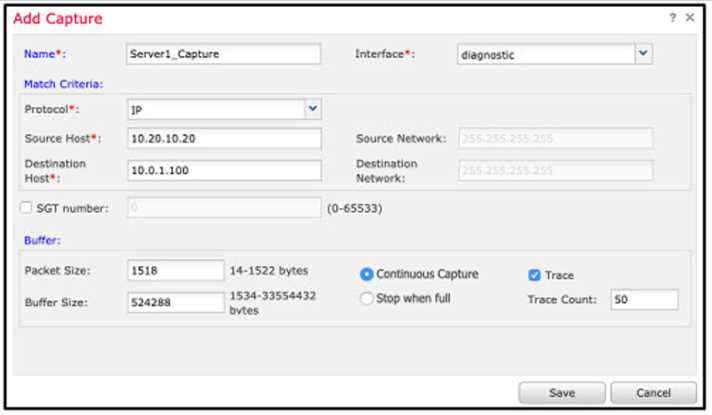Click the Protocol combo box showing IP
712x415 pixels.
pos(215,108)
